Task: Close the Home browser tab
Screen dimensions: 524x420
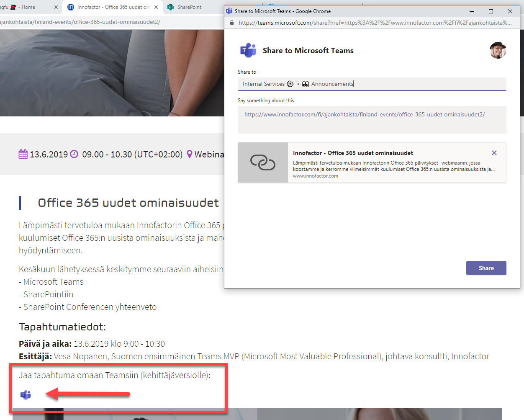Action: click(56, 7)
